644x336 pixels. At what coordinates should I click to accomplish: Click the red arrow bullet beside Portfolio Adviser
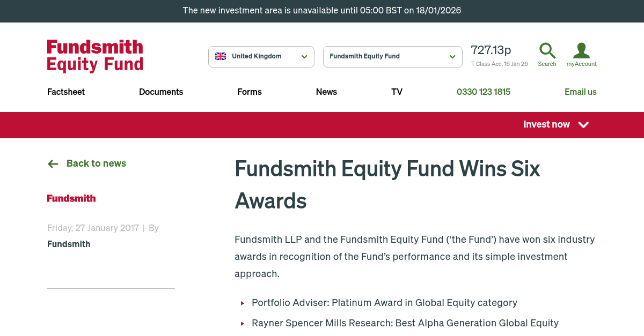coord(242,303)
